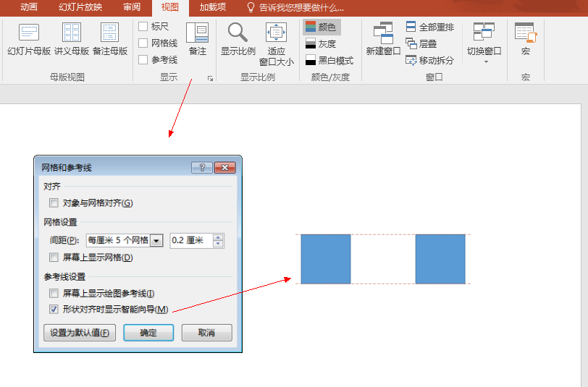588x387 pixels.
Task: Open Switch Windows (切换窗口) menu
Action: click(484, 43)
